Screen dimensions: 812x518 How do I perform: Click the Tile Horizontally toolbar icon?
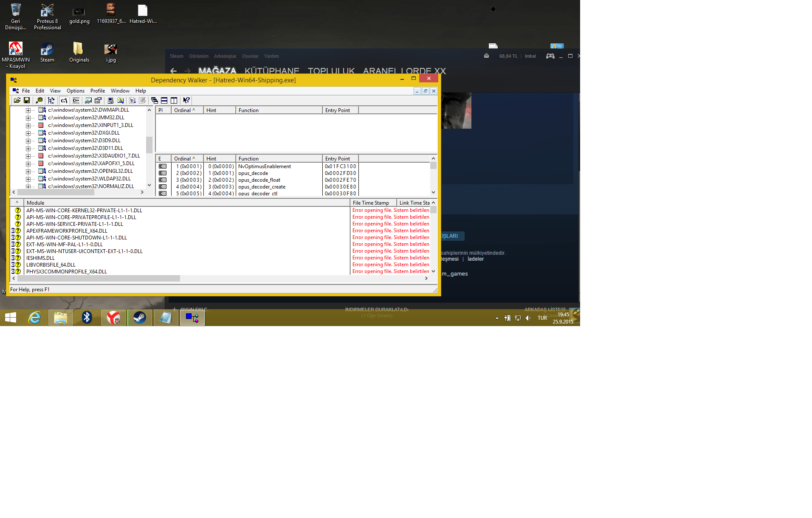point(164,101)
